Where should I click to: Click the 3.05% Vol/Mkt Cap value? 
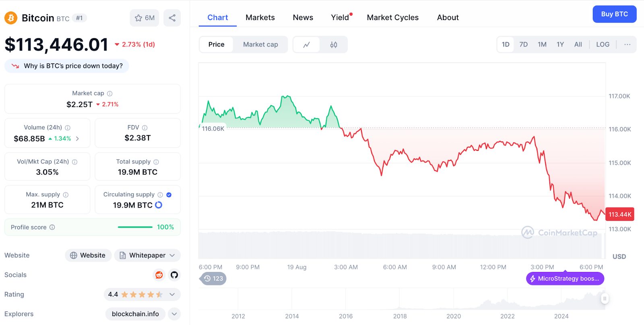pos(47,172)
